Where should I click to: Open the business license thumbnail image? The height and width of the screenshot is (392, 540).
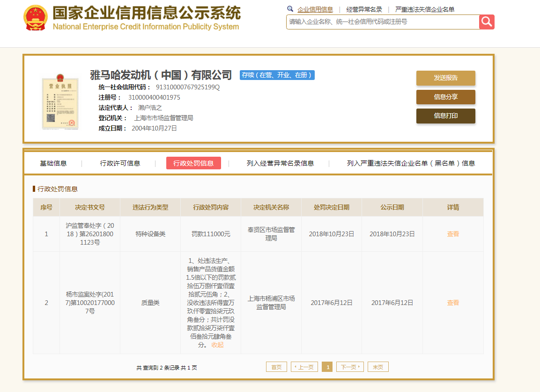[x=60, y=102]
